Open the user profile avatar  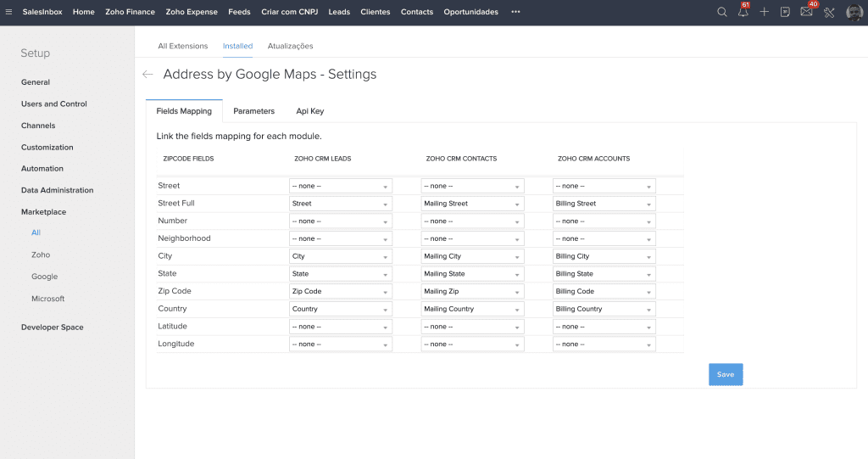tap(854, 12)
